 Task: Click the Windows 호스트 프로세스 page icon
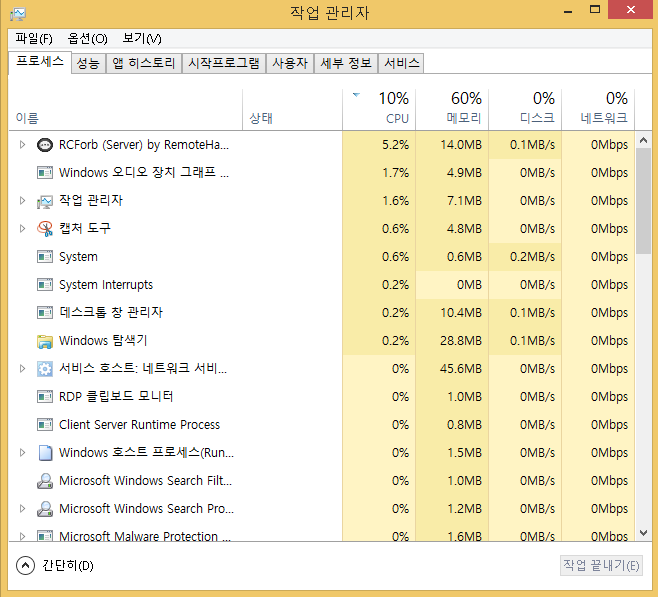[x=45, y=453]
